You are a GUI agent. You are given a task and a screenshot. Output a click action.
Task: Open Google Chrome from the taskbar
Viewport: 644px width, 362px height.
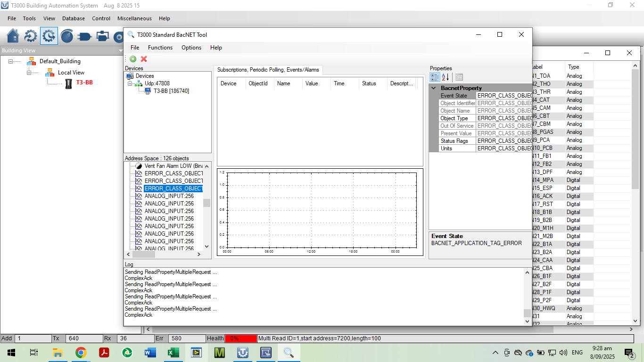[81, 353]
